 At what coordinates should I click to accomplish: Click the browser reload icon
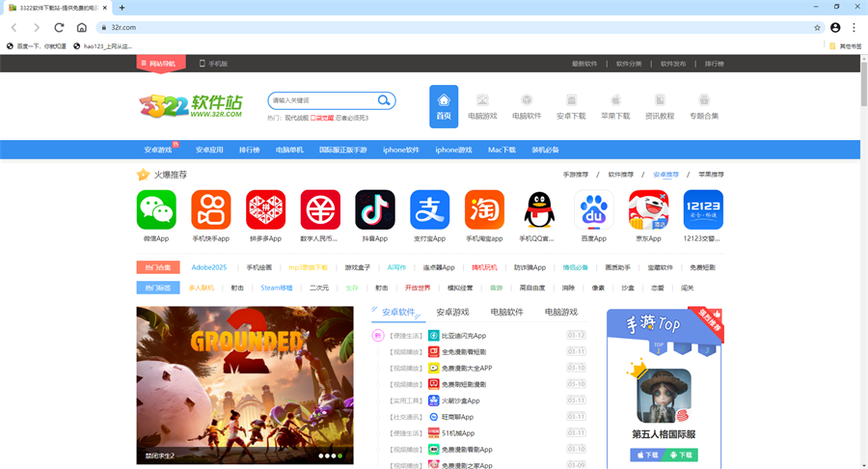coord(59,27)
